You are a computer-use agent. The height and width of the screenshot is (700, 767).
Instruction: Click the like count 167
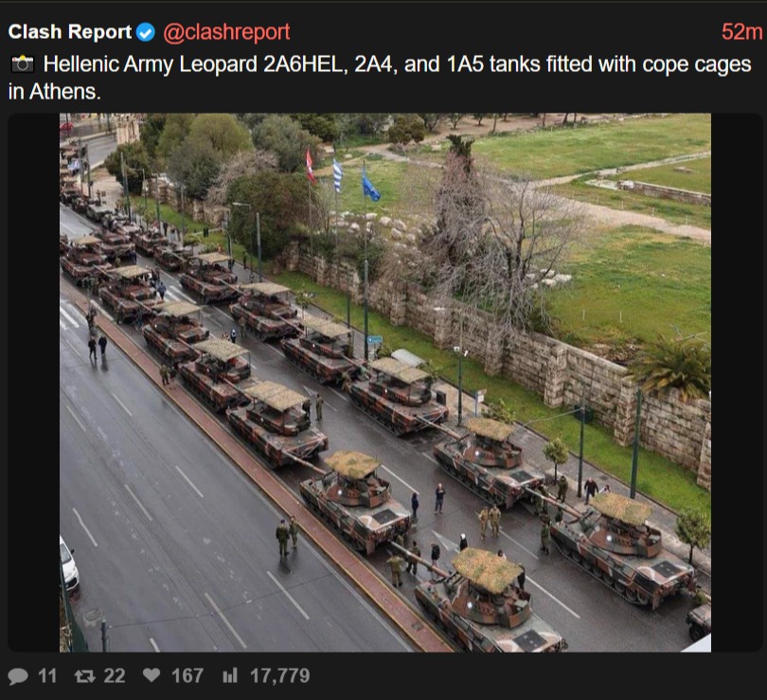coord(187,676)
